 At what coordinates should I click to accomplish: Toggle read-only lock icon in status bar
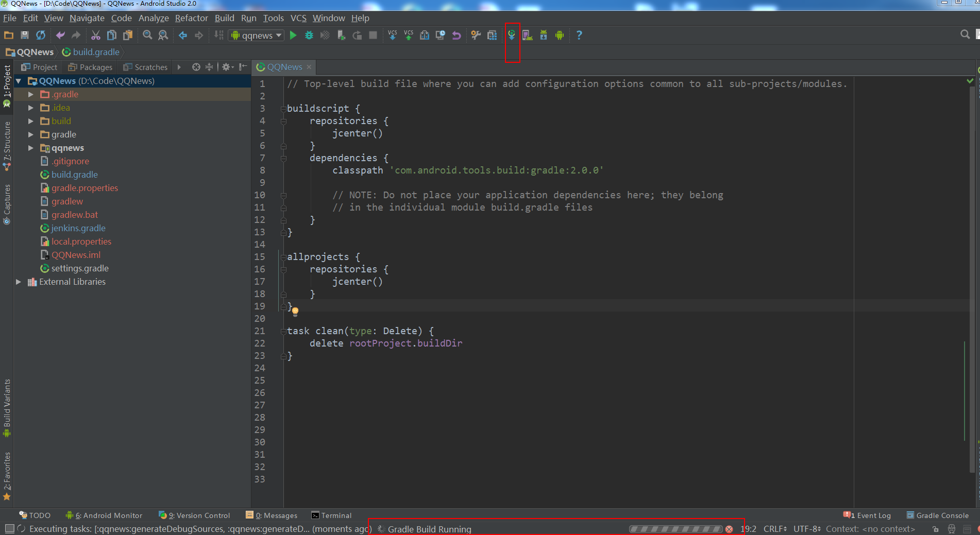(936, 529)
